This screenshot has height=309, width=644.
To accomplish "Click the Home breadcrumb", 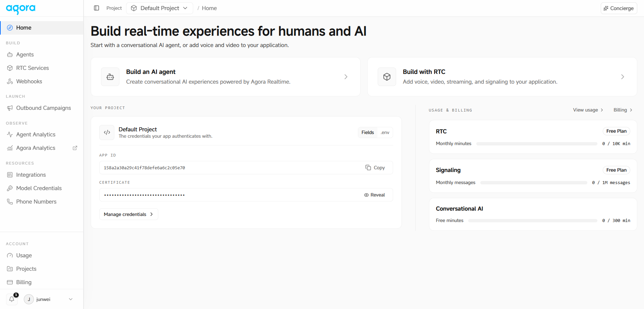I will click(209, 8).
